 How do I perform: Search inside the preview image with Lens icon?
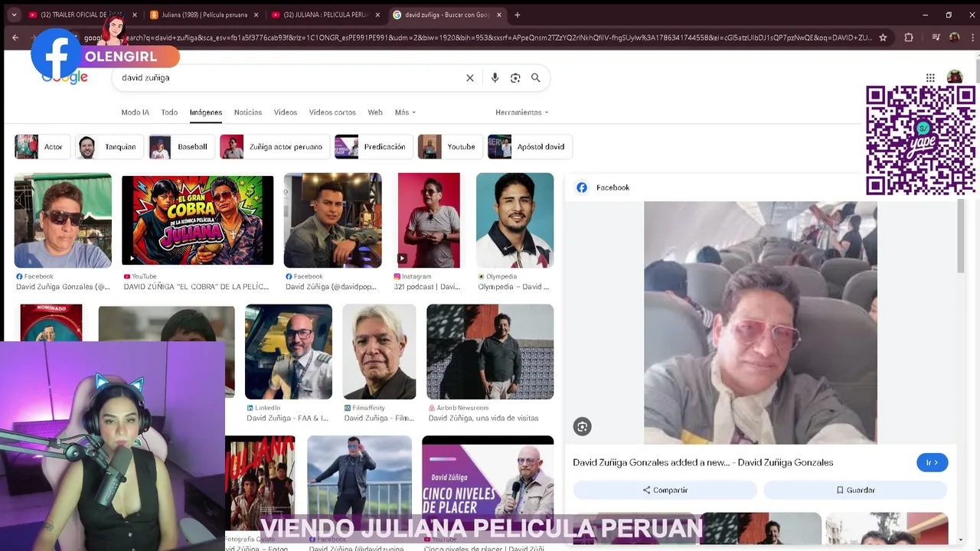(x=583, y=427)
